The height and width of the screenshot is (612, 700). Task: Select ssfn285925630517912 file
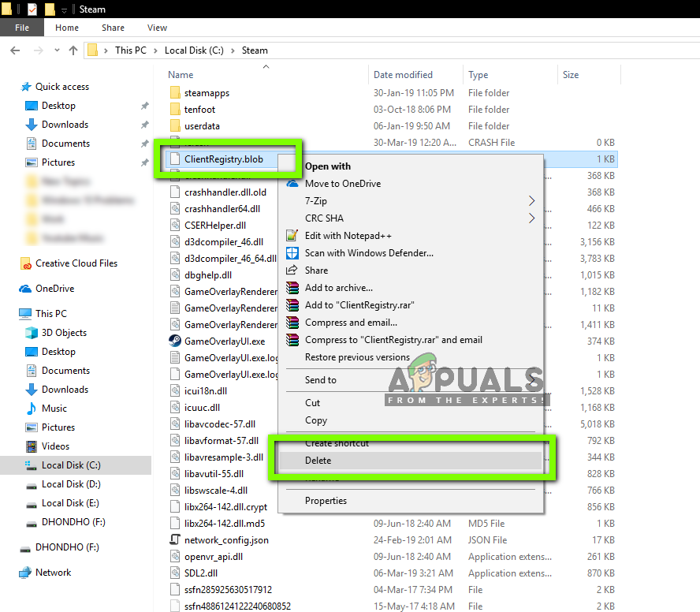pyautogui.click(x=228, y=590)
